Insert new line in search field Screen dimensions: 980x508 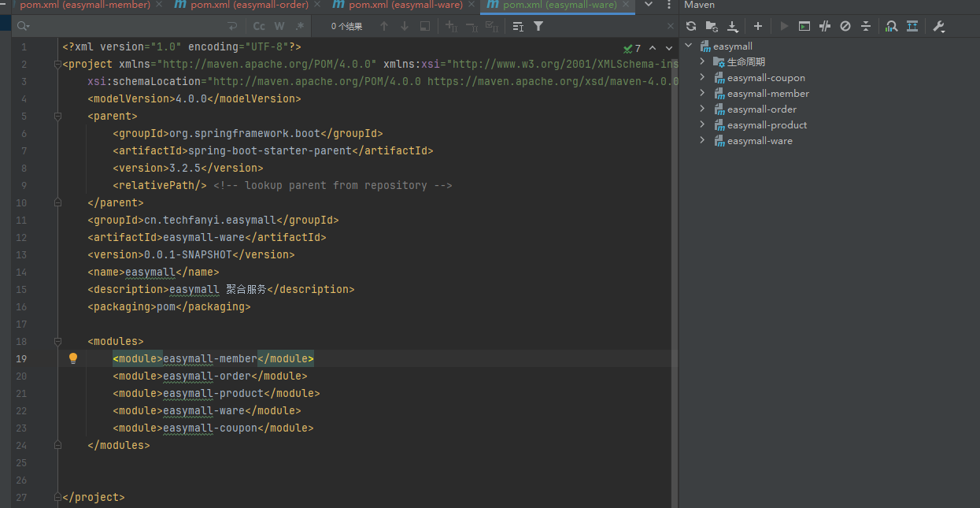tap(232, 26)
